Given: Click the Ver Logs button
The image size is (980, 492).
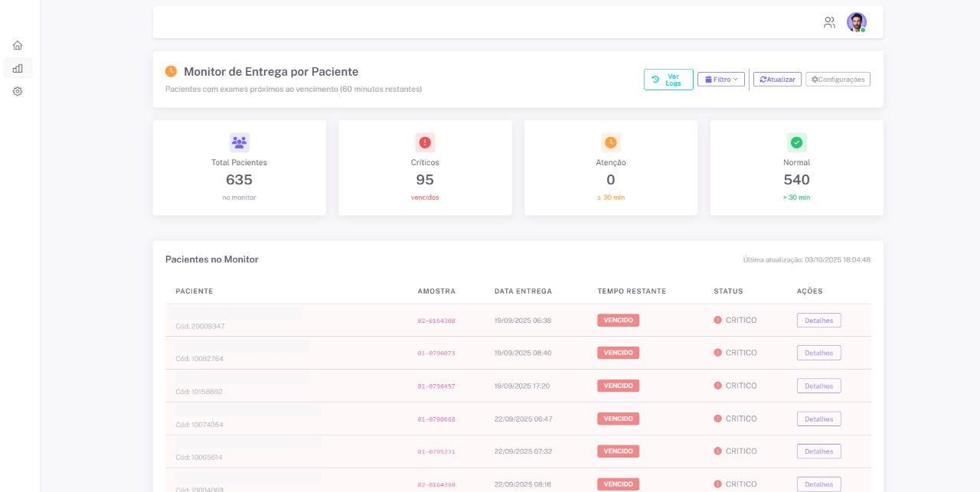Looking at the screenshot, I should click(668, 80).
